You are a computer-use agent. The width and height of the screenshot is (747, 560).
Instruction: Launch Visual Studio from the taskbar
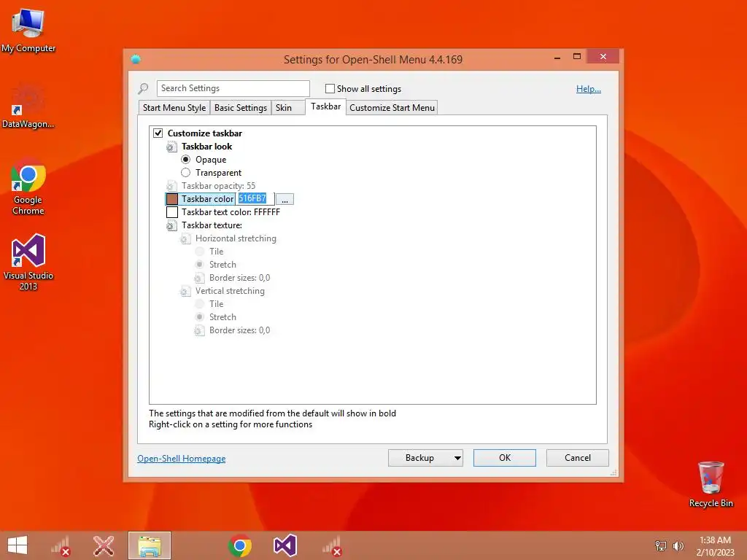tap(285, 545)
